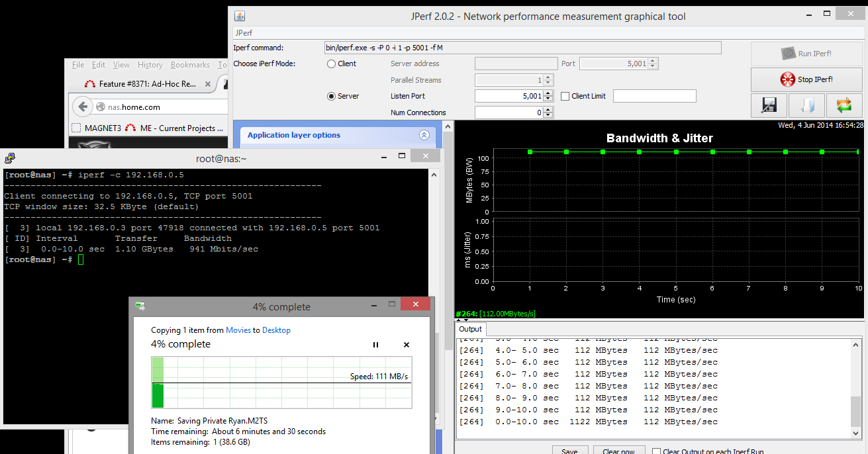This screenshot has width=868, height=454.
Task: Open the MAGNET3 bookmark
Action: coord(95,128)
